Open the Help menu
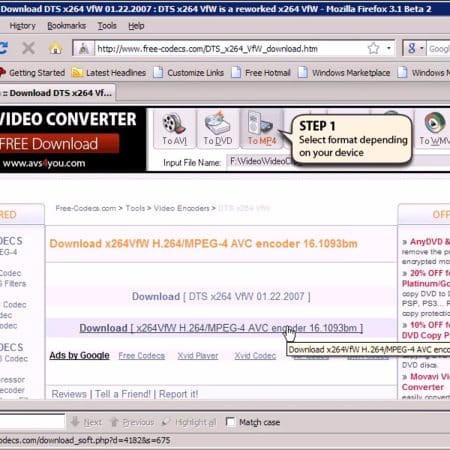The height and width of the screenshot is (450, 450). click(136, 26)
